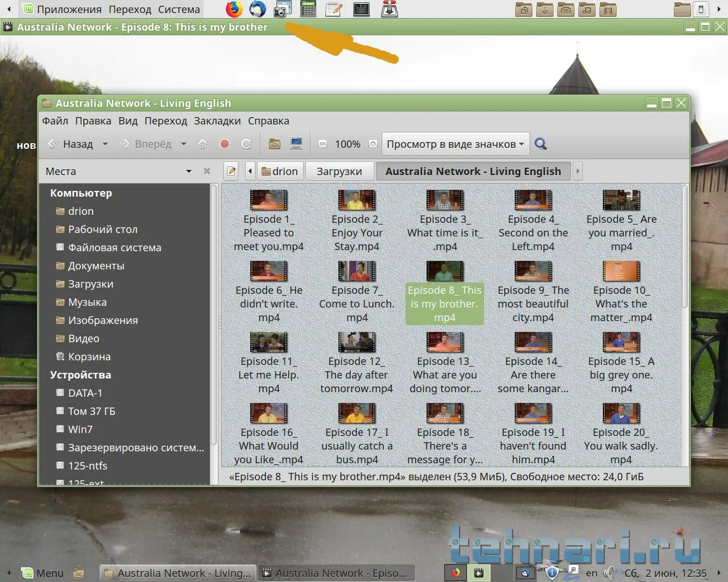Image resolution: width=728 pixels, height=582 pixels.
Task: Toggle the text-based location entry button
Action: (x=231, y=171)
